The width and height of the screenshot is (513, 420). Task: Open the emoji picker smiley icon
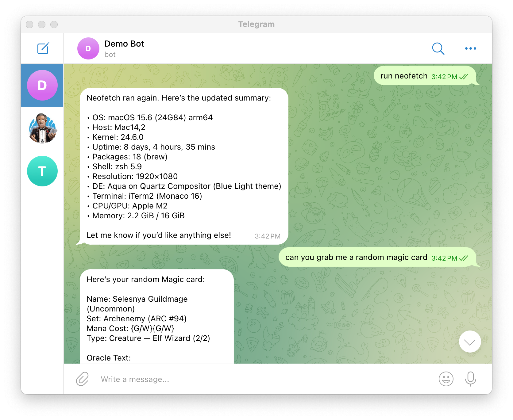(x=446, y=379)
